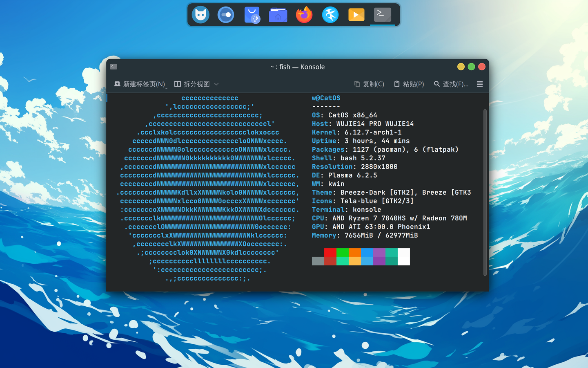Click the blue bird app icon in dock
The width and height of the screenshot is (588, 368).
[330, 15]
